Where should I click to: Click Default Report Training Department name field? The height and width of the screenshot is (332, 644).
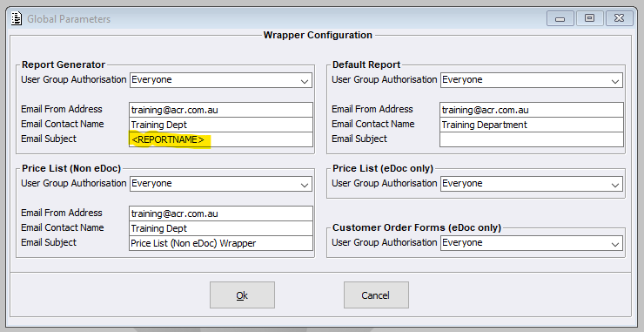[x=532, y=125]
